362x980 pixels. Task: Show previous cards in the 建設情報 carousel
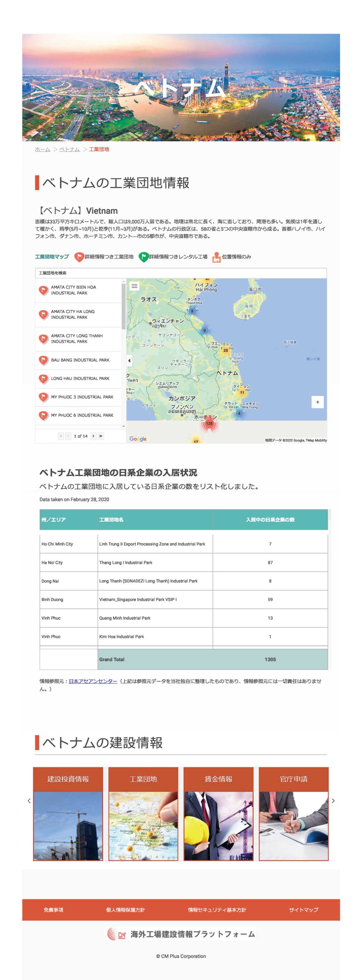tap(29, 800)
